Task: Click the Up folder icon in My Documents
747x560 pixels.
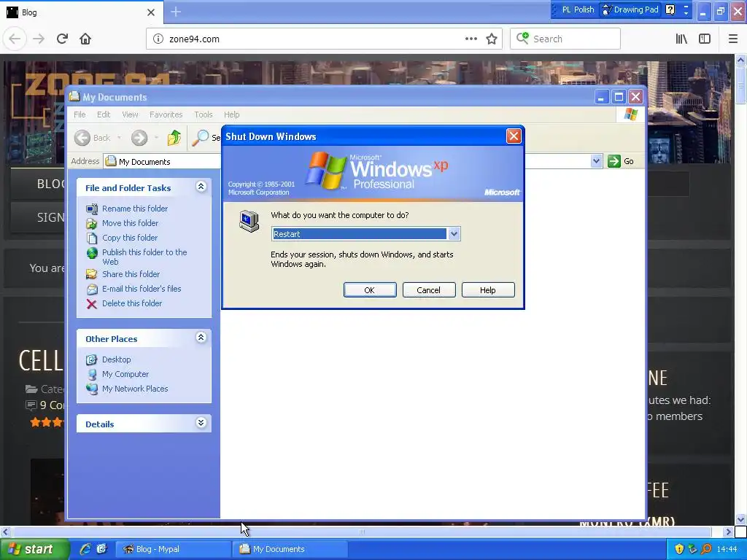Action: click(174, 138)
